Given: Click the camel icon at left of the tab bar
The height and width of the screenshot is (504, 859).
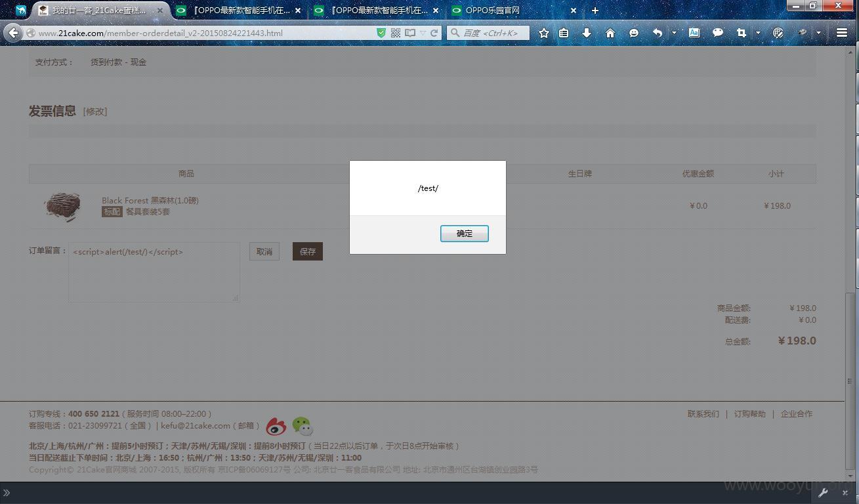Looking at the screenshot, I should 21,10.
